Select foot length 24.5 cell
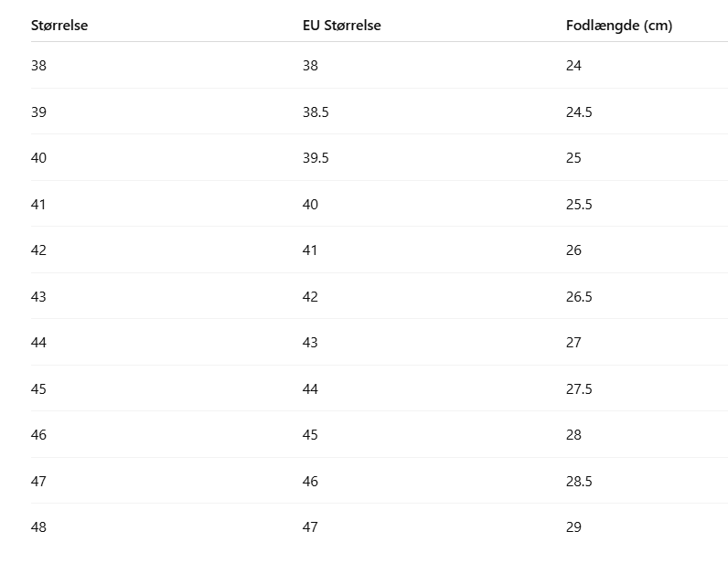 click(x=579, y=112)
